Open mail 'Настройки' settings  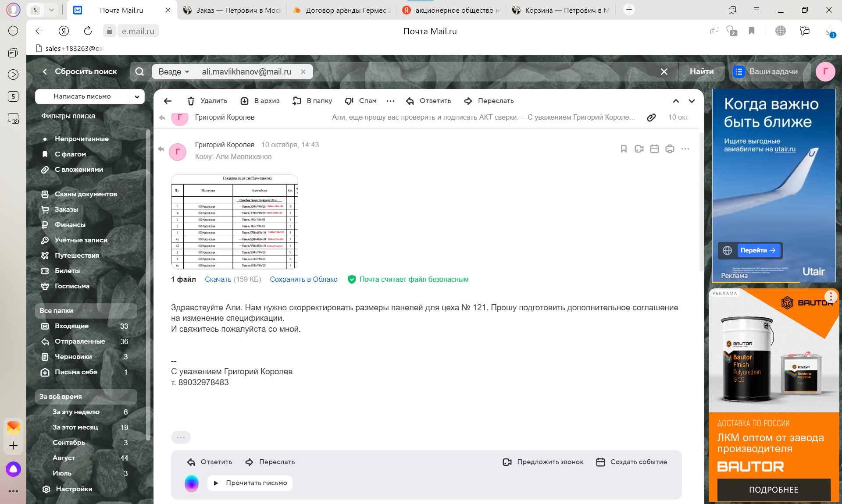point(68,489)
